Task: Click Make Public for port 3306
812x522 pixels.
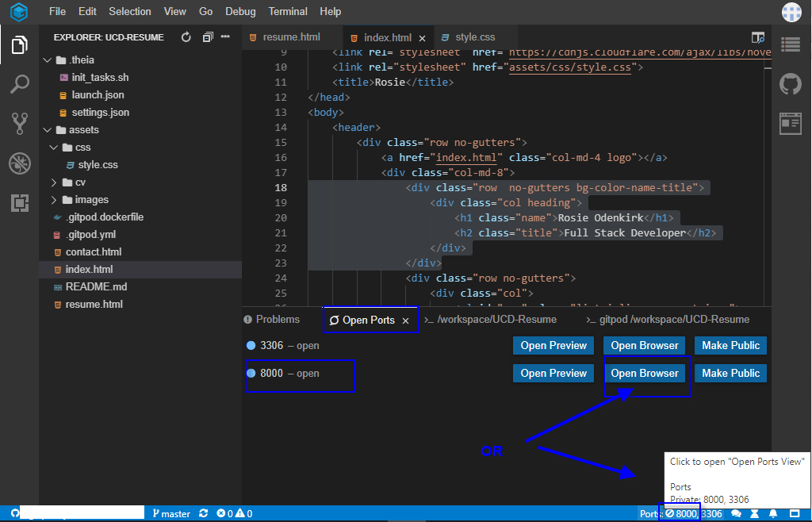Action: (x=730, y=345)
